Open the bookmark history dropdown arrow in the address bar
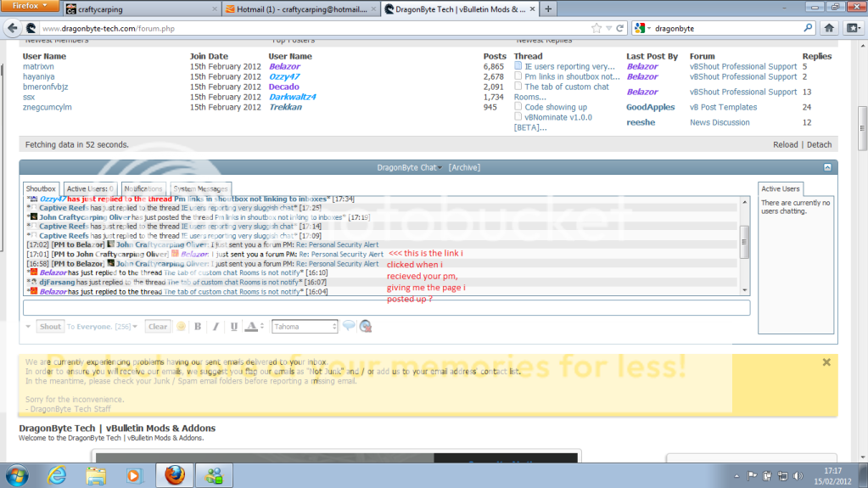 click(x=608, y=28)
